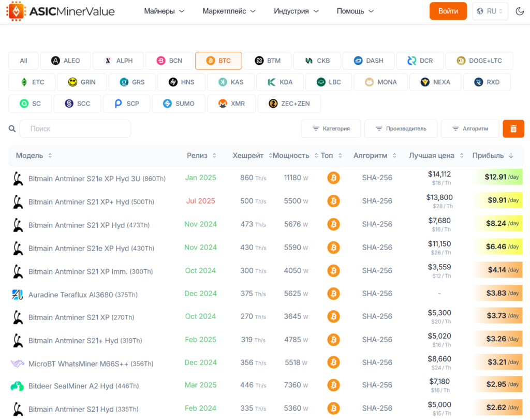530x420 pixels.
Task: Click the red trash icon to clear filters
Action: click(513, 128)
